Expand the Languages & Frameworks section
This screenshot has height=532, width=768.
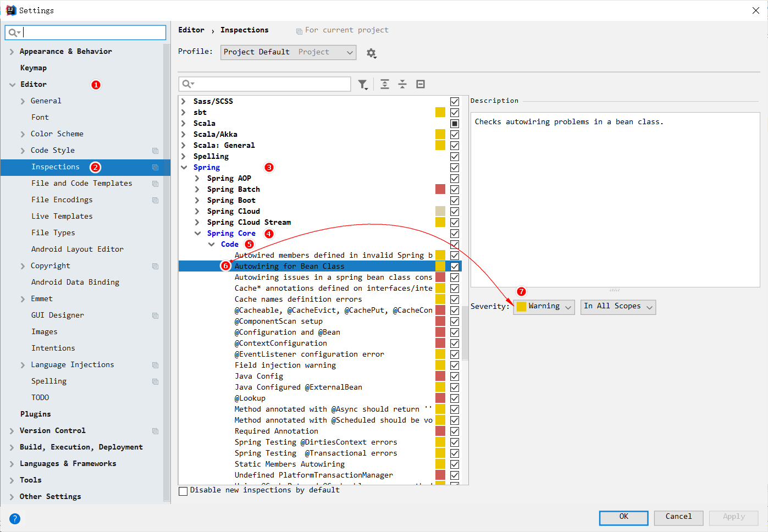click(12, 464)
